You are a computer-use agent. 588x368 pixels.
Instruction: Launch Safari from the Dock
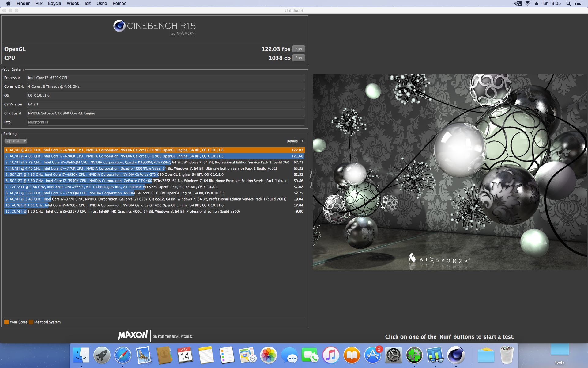click(123, 356)
